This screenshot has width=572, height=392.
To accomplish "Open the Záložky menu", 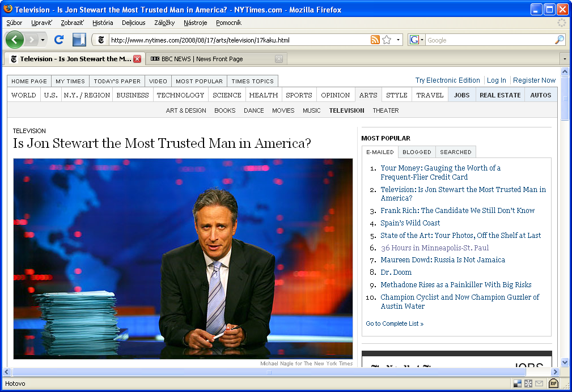I will [x=164, y=23].
